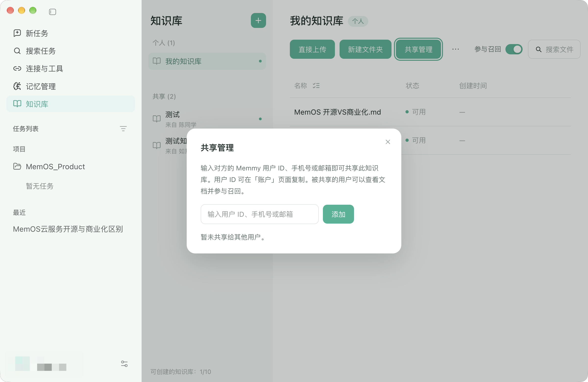Select shared knowledge base 测试 from 陈同学
588x382 pixels.
207,119
